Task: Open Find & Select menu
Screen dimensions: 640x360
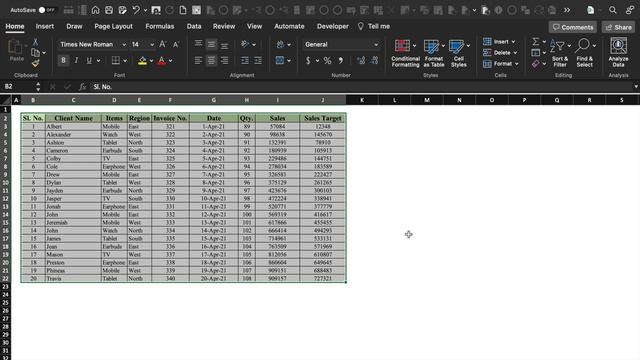Action: pyautogui.click(x=584, y=53)
